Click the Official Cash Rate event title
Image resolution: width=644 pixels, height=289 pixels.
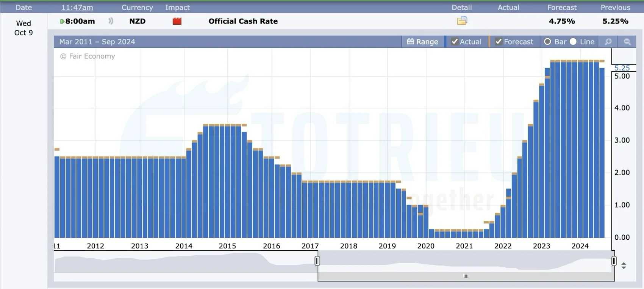tap(243, 21)
